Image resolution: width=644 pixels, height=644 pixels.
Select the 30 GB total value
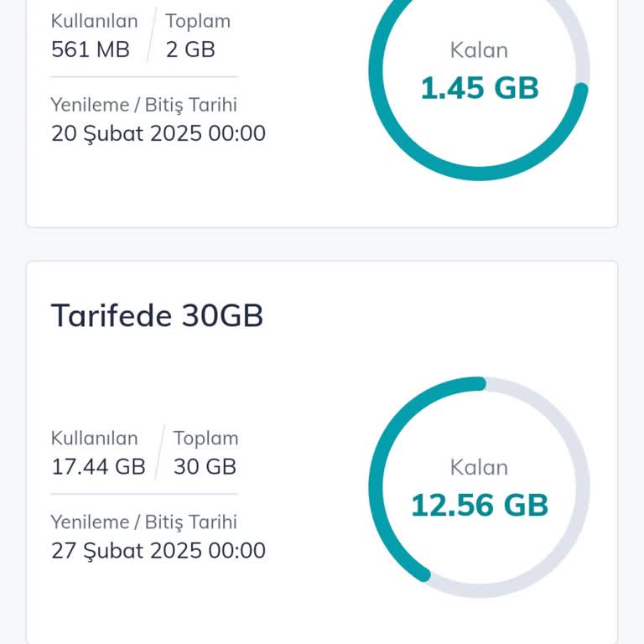pos(205,466)
